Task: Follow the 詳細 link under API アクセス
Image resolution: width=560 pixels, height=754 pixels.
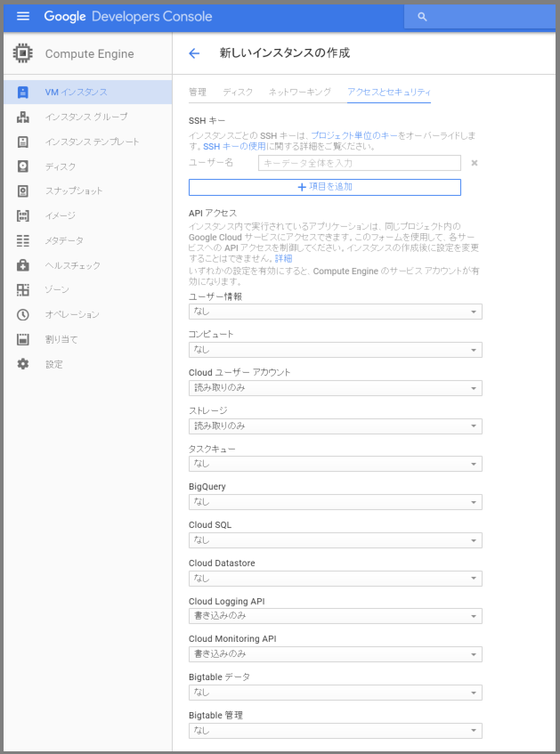Action: pos(283,259)
